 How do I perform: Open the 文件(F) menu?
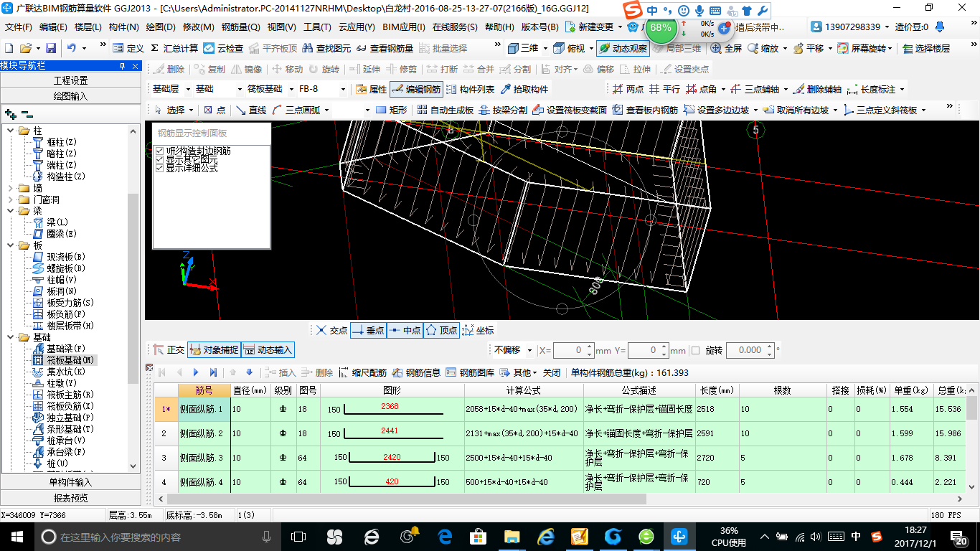tap(19, 27)
